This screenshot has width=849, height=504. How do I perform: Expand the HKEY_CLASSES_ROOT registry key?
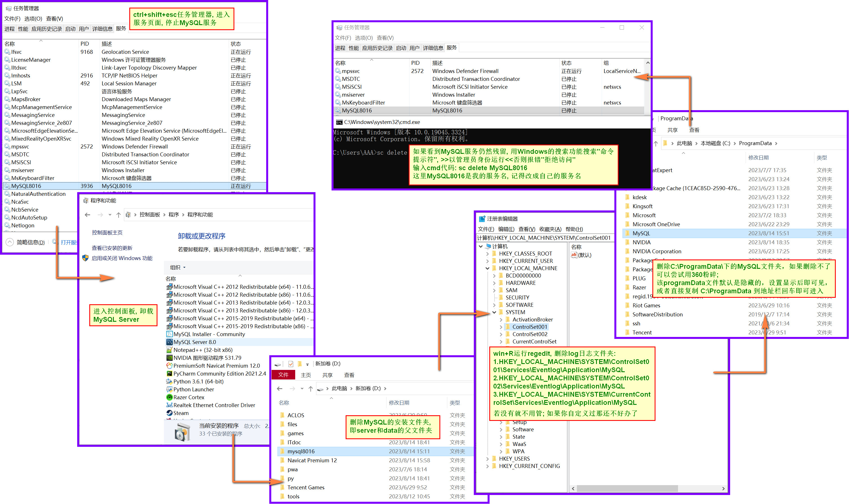click(x=488, y=254)
